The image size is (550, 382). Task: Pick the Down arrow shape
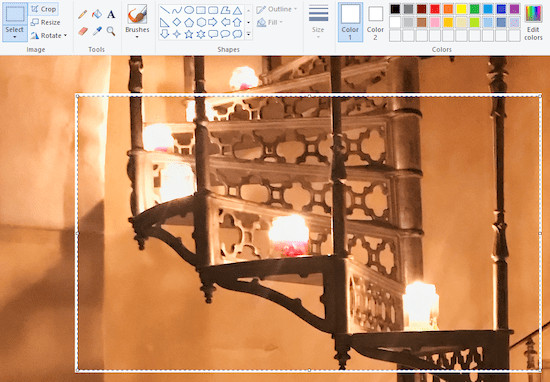coord(165,34)
